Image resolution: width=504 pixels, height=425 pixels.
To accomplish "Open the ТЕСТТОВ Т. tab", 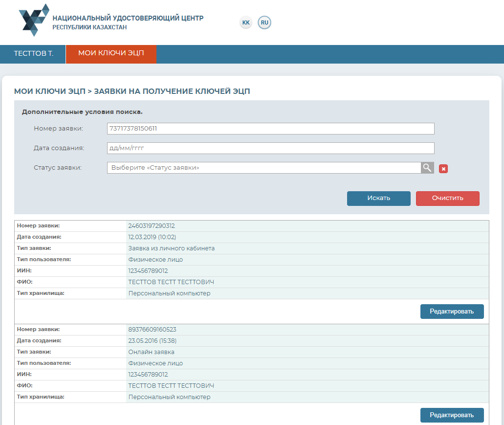I will 33,54.
